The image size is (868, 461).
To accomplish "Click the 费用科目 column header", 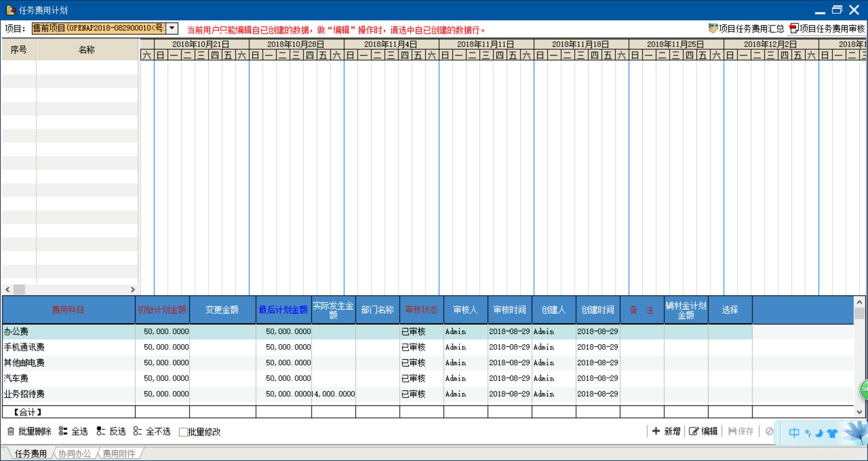I will [68, 310].
